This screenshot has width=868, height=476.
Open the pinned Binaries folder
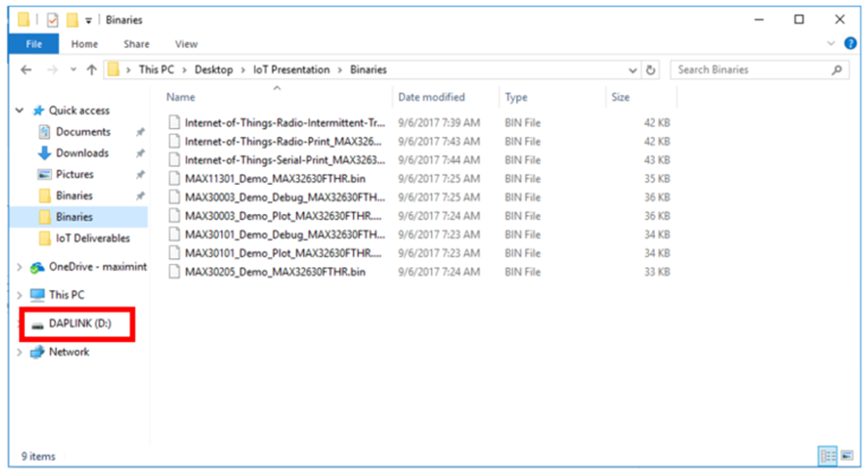click(73, 196)
